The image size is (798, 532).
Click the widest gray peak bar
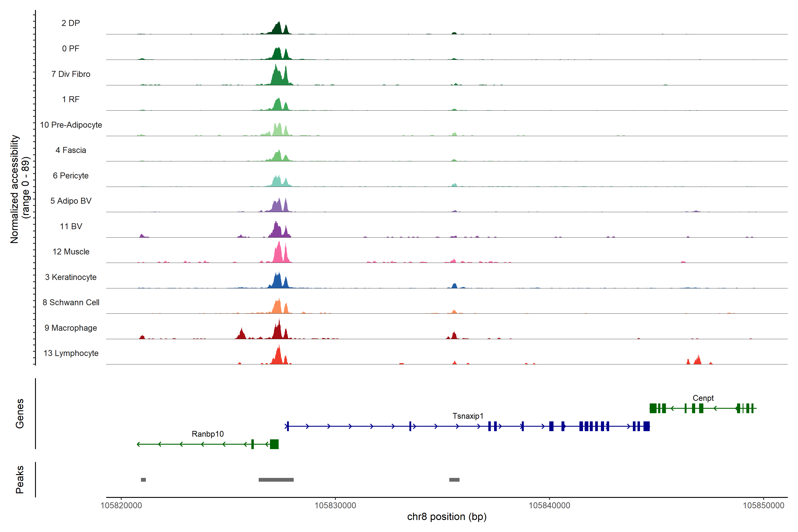coord(276,480)
